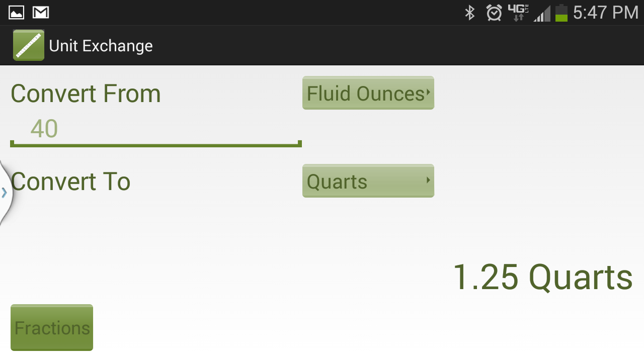
Task: Click the small arrow on Quarts selector
Action: (428, 179)
